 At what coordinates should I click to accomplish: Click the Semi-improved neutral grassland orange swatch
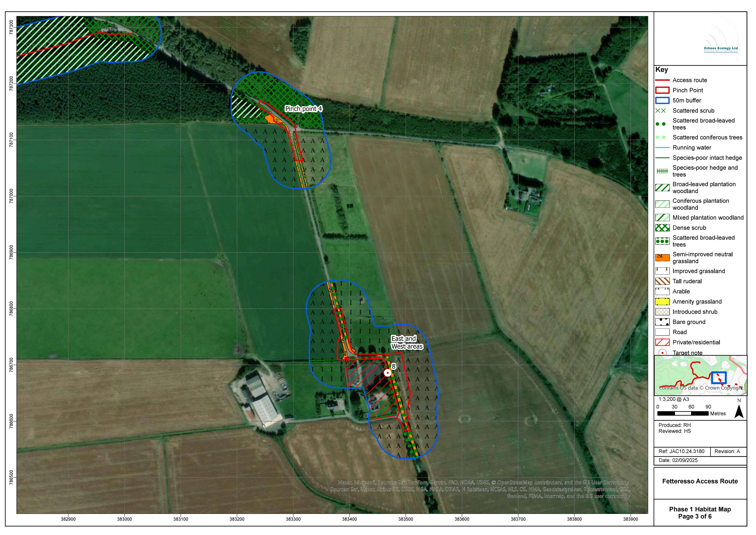click(x=662, y=258)
